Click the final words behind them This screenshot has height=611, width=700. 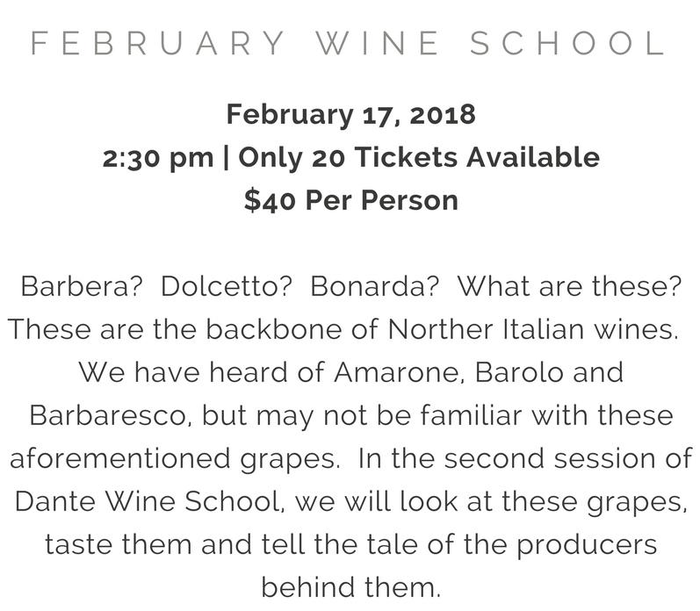click(351, 587)
